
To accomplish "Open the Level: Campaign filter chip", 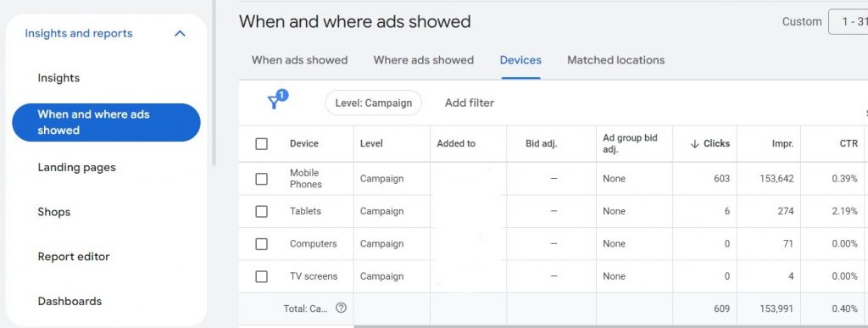I will coord(373,103).
